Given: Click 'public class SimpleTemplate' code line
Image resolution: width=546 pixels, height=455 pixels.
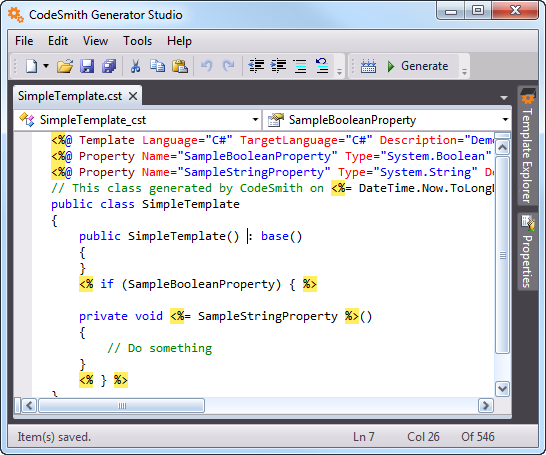Looking at the screenshot, I should pyautogui.click(x=145, y=204).
